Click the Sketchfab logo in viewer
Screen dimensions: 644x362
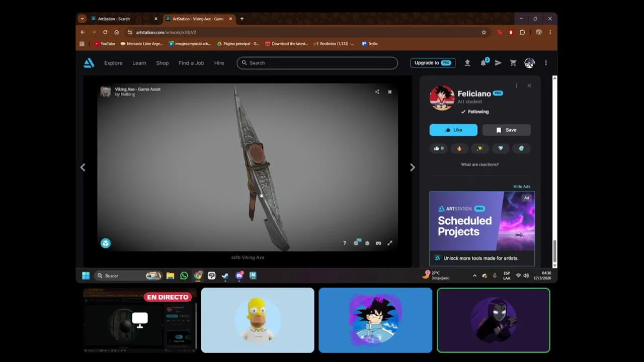click(106, 243)
